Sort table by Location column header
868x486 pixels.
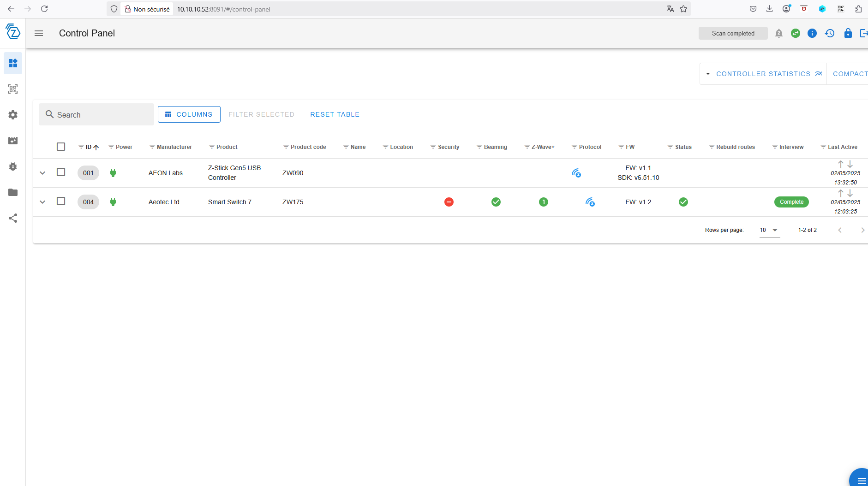(x=401, y=147)
